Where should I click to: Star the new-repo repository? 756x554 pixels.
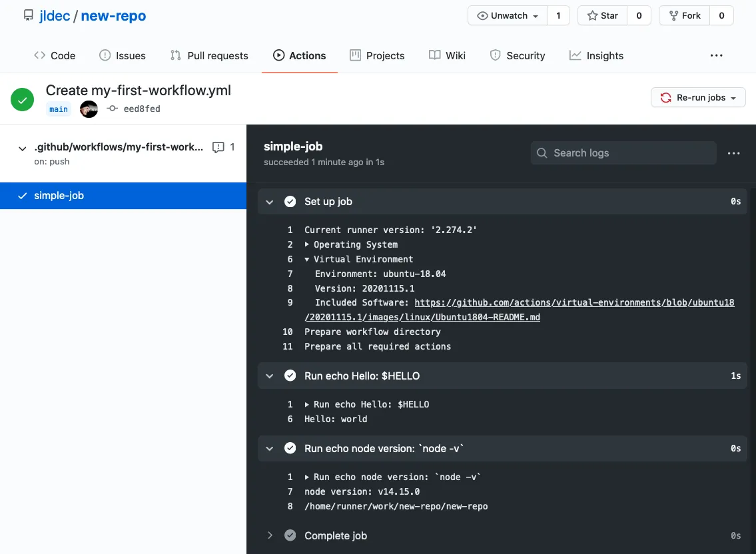tap(601, 15)
